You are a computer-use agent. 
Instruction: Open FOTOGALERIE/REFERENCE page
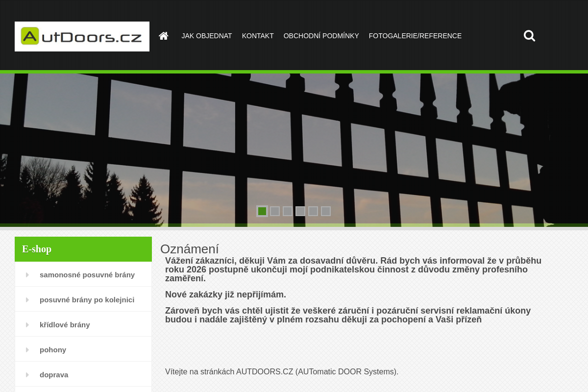click(415, 36)
